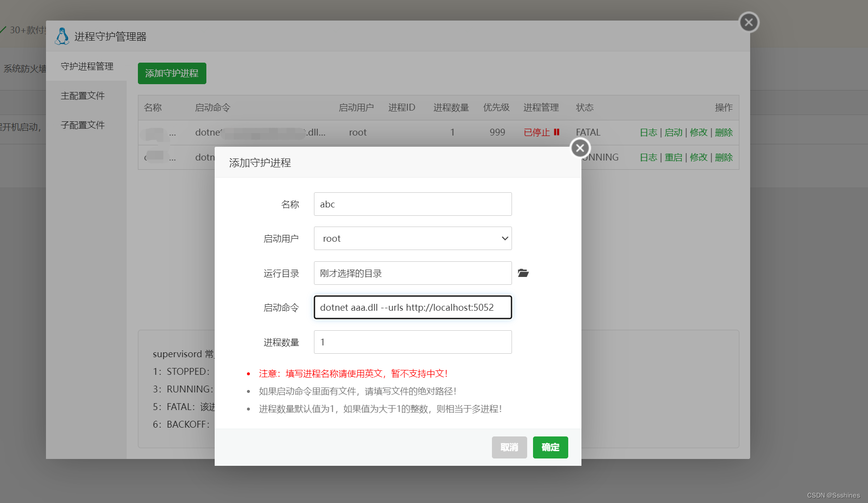
Task: Click the folder browse icon beside 运行目录
Action: pos(523,273)
